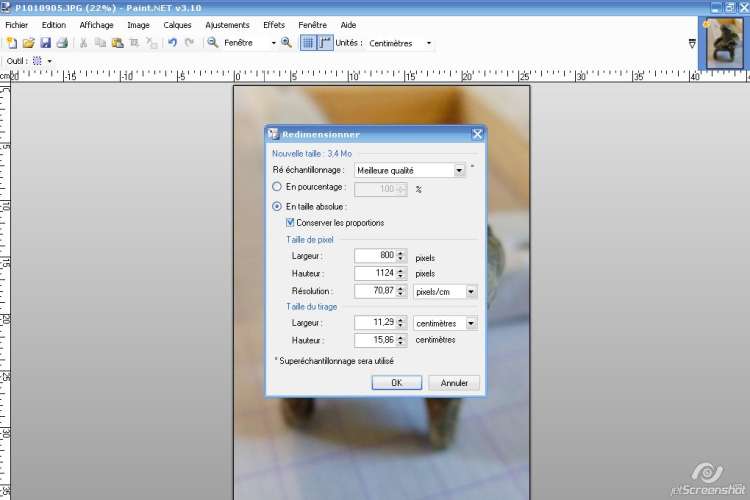The image size is (750, 500).
Task: Click OK to confirm resizing
Action: 396,383
